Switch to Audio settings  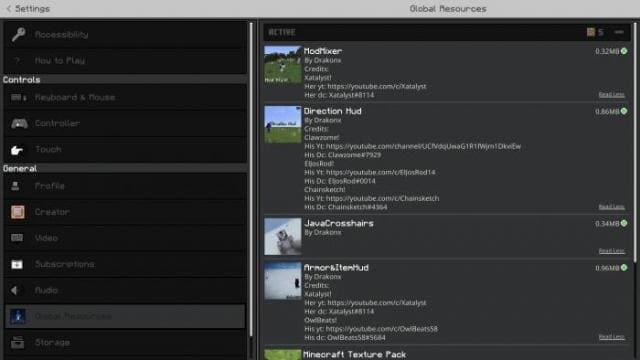(x=125, y=290)
